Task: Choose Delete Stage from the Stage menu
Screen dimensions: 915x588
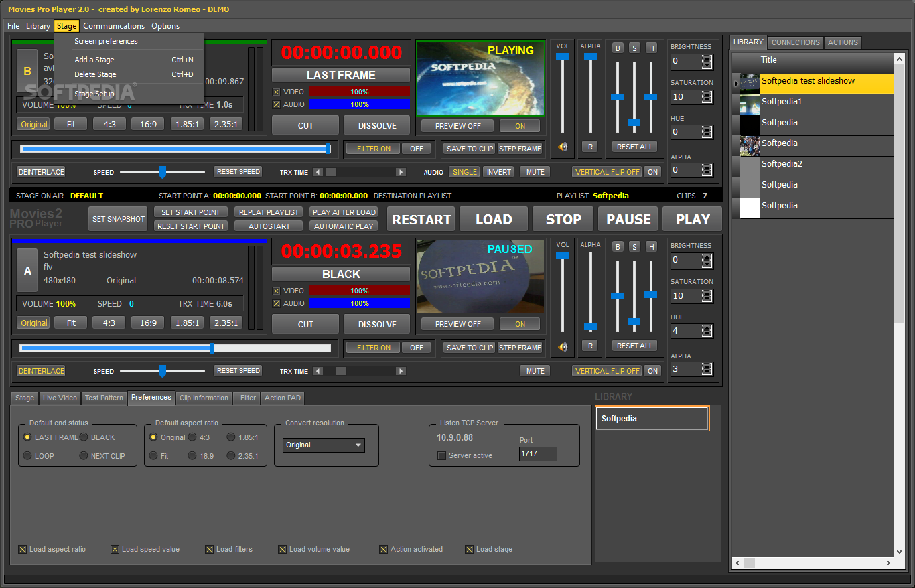Action: click(x=129, y=74)
